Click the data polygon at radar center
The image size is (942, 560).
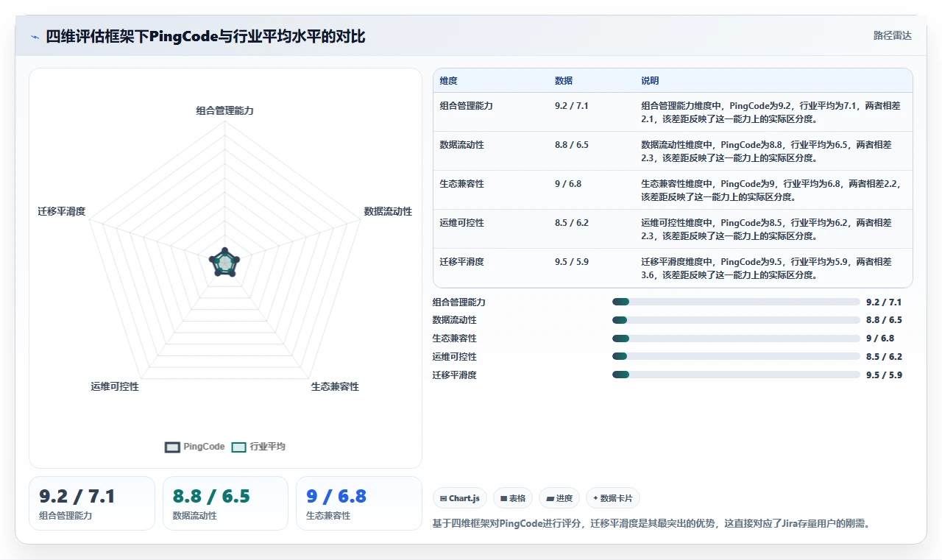click(224, 263)
